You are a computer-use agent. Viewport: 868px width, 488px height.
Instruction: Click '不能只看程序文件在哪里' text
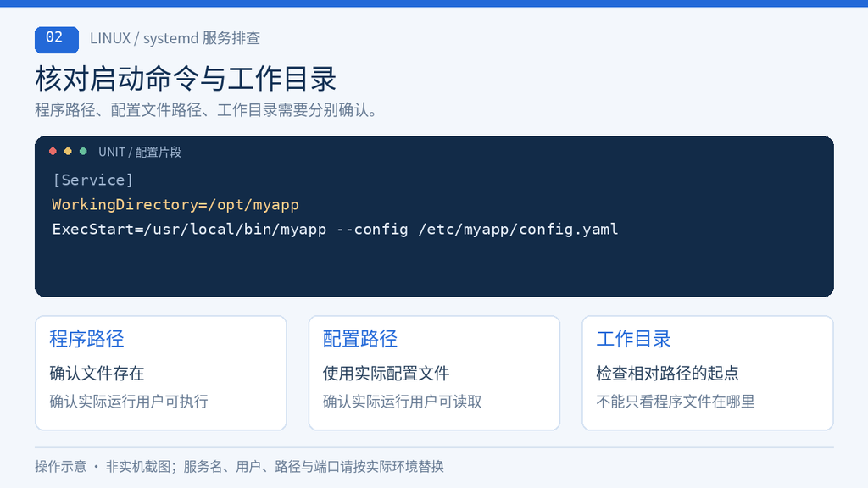676,401
